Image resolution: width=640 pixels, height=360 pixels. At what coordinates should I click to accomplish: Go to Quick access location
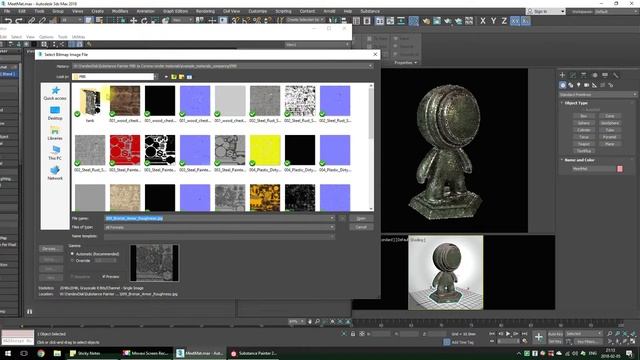click(x=55, y=93)
